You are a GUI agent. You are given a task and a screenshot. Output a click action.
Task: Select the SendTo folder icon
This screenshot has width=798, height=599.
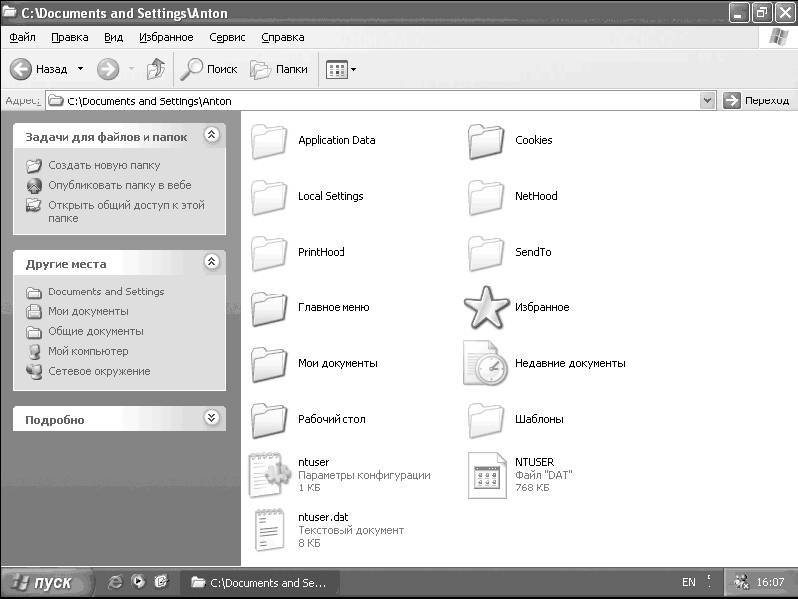[486, 253]
